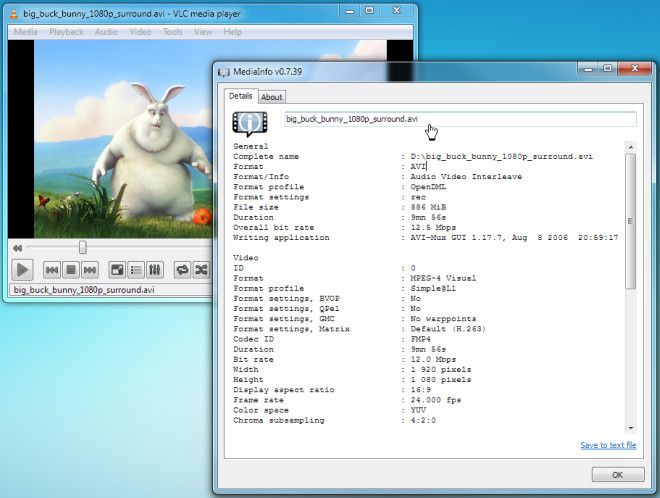Click the 'Audio Video Interleave' value
This screenshot has height=498, width=660.
point(466,177)
